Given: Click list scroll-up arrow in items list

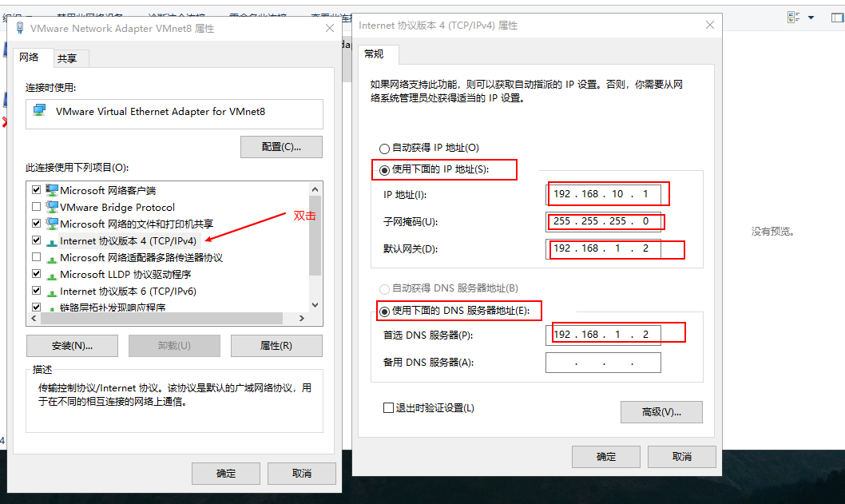Looking at the screenshot, I should click(315, 189).
